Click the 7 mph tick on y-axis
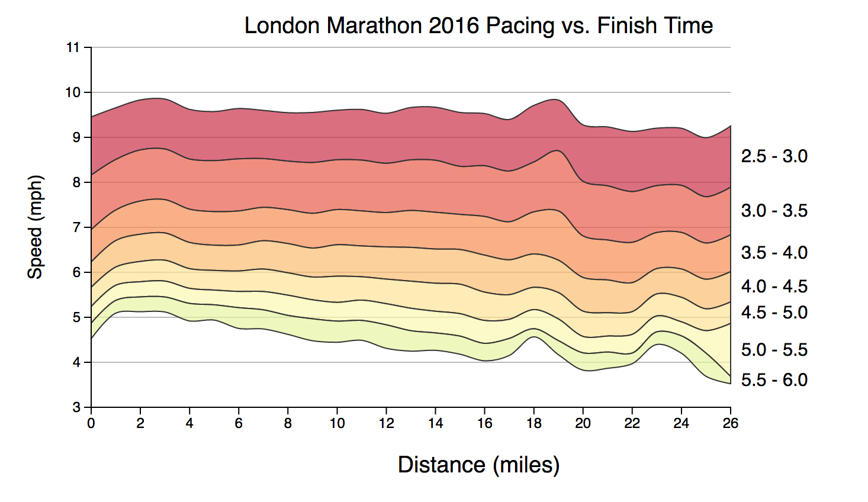Screen dimensions: 868x502 (76, 227)
